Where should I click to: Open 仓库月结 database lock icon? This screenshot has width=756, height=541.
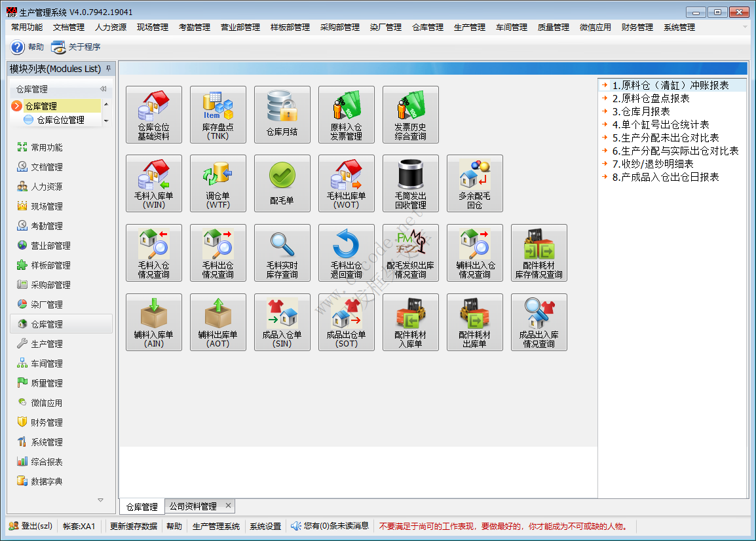(x=282, y=115)
